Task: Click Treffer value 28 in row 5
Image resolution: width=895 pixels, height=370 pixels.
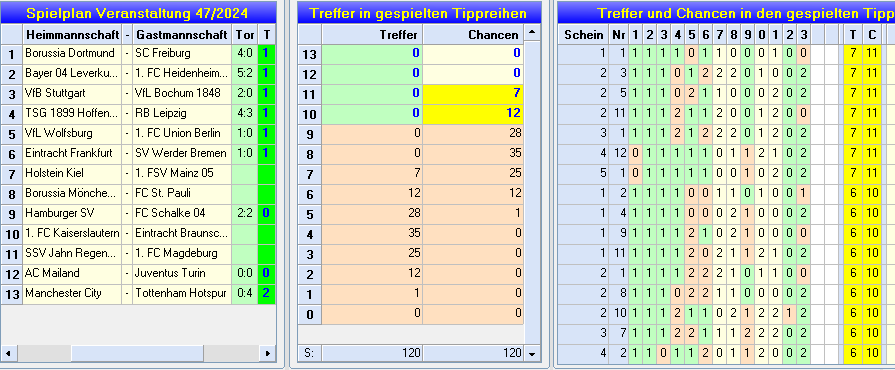Action: click(372, 214)
